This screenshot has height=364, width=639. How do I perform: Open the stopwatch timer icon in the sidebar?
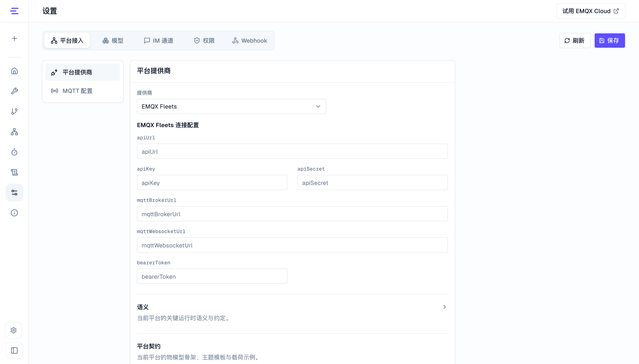(x=14, y=152)
